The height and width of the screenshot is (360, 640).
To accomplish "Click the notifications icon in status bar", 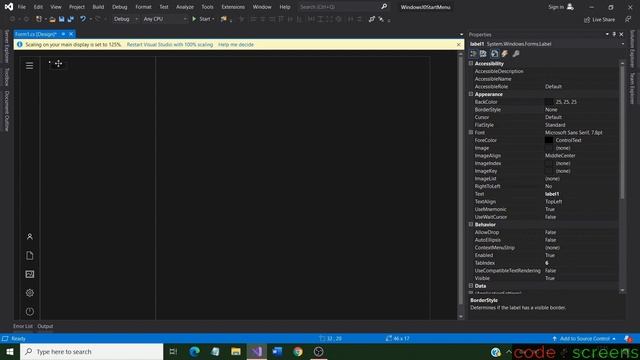I will click(x=628, y=339).
